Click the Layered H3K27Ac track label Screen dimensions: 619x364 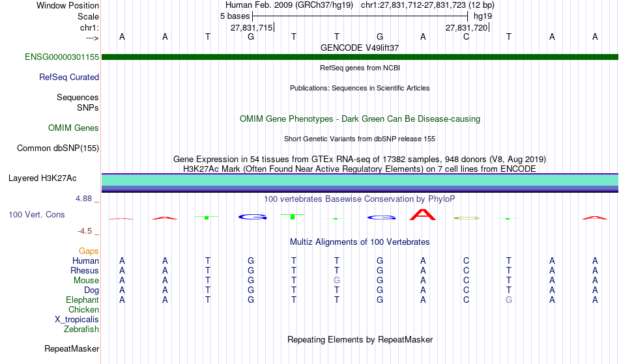pos(42,178)
